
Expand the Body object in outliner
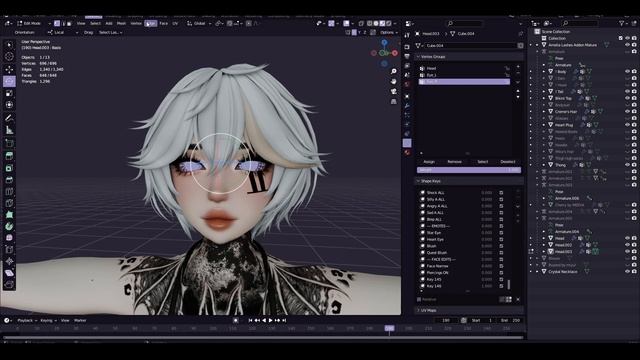[544, 71]
